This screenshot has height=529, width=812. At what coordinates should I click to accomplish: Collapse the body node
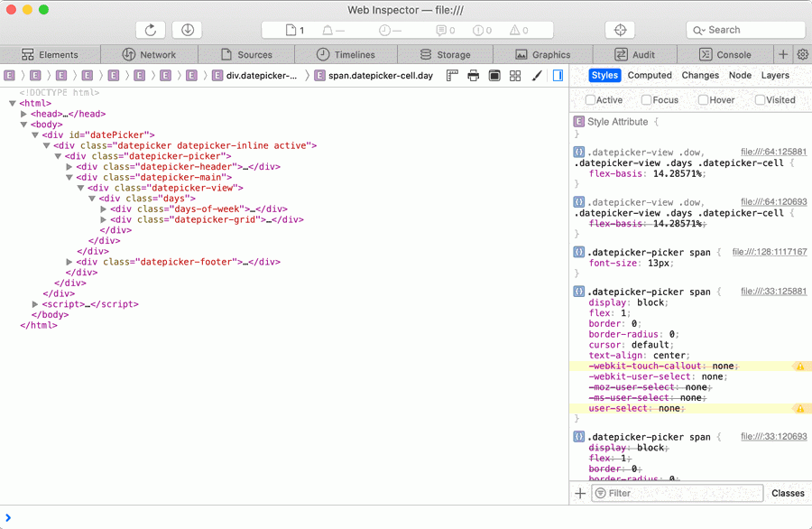[23, 125]
